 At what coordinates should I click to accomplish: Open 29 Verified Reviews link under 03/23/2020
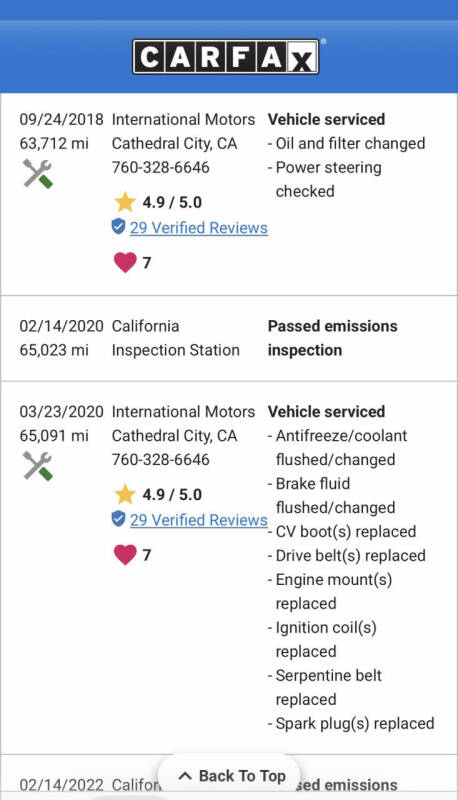tap(198, 520)
